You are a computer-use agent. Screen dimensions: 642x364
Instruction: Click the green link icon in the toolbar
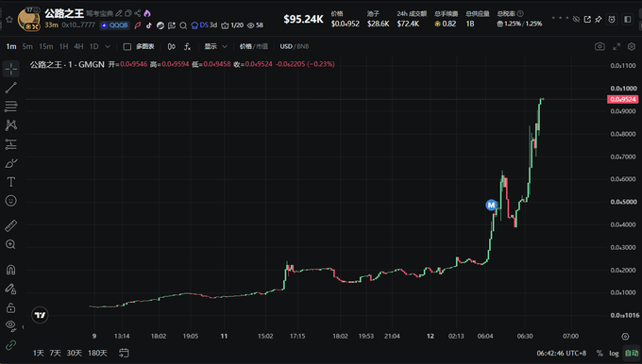(11, 345)
